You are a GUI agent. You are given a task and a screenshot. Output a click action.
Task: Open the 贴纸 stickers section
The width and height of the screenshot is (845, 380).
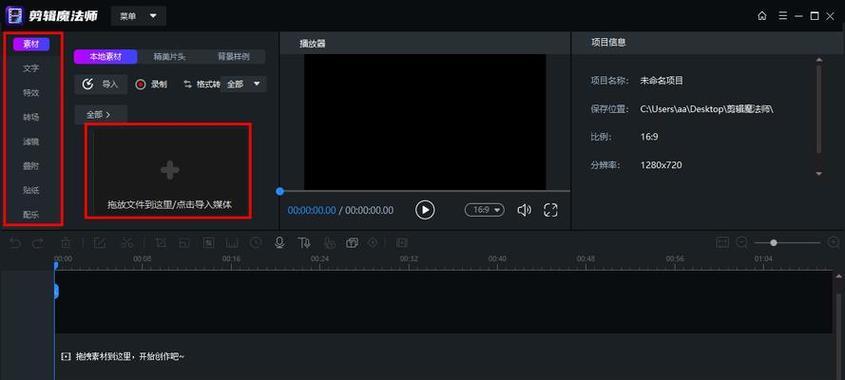point(31,190)
